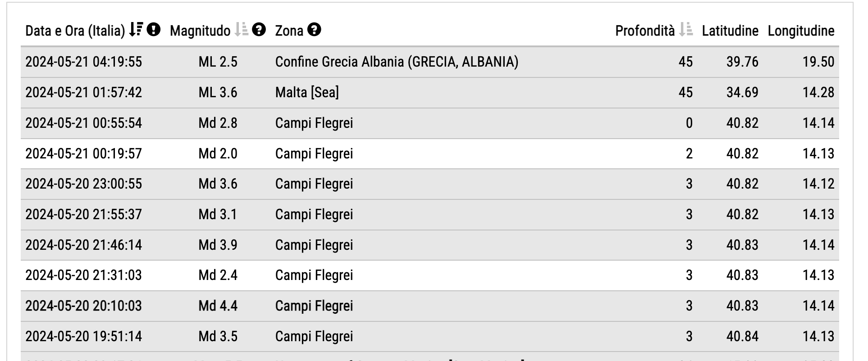
Task: Open the question mark help next to Magnitudo
Action: tap(259, 30)
